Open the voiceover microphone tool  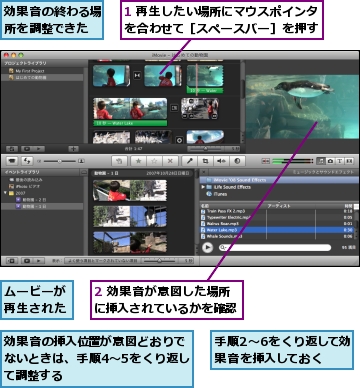190,161
